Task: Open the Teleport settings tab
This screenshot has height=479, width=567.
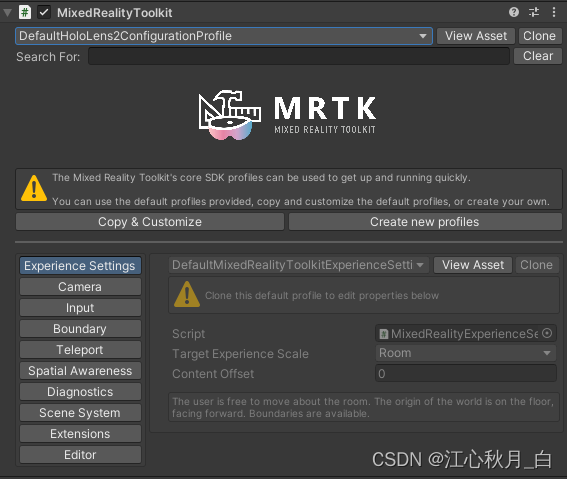Action: tap(80, 350)
